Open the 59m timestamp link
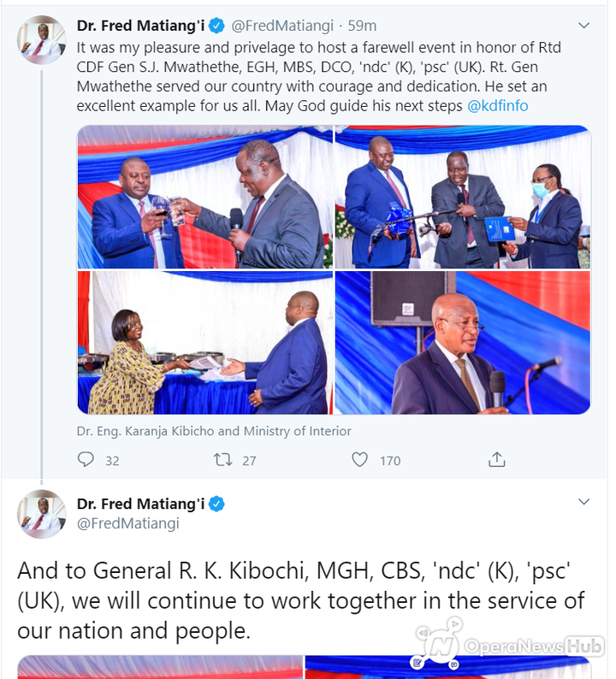The width and height of the screenshot is (616, 679). click(x=362, y=26)
